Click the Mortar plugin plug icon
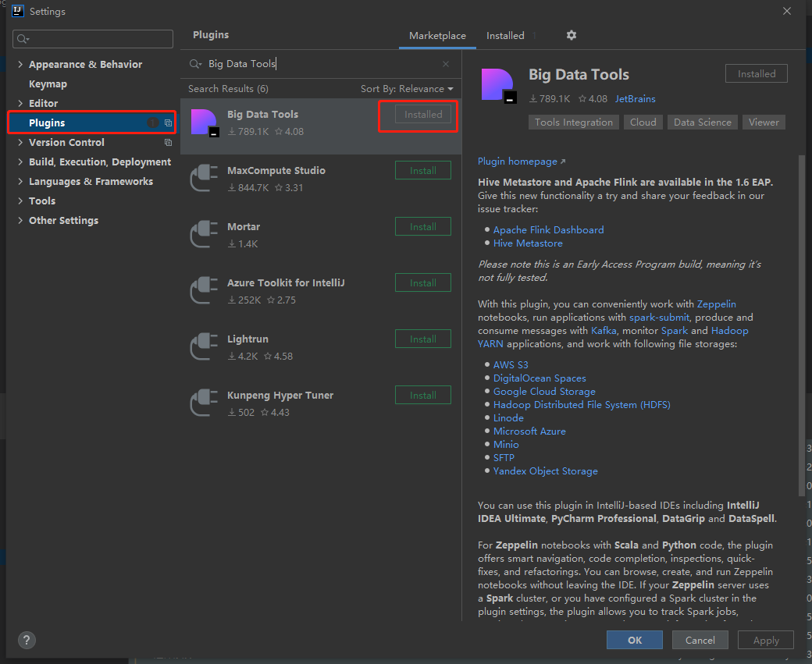This screenshot has height=664, width=812. tap(204, 234)
